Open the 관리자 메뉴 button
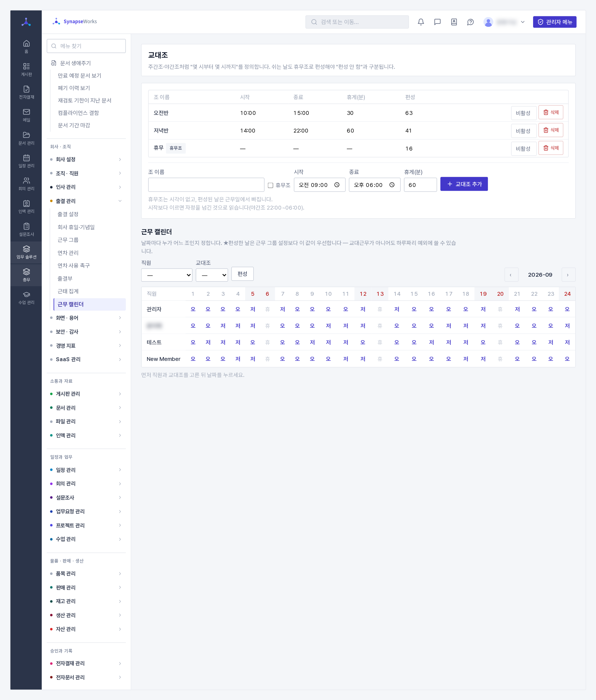Screen dimensions: 596x700 pos(554,22)
